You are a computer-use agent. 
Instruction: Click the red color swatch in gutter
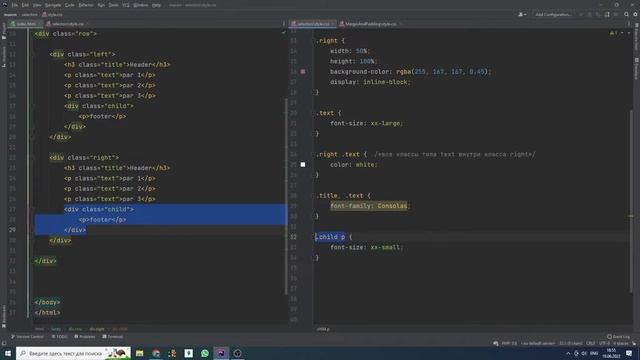pyautogui.click(x=303, y=71)
